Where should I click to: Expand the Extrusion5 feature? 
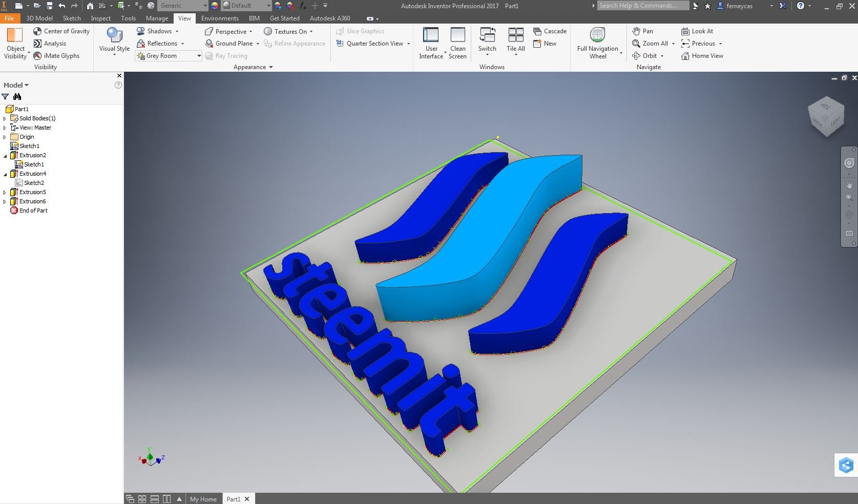point(5,192)
